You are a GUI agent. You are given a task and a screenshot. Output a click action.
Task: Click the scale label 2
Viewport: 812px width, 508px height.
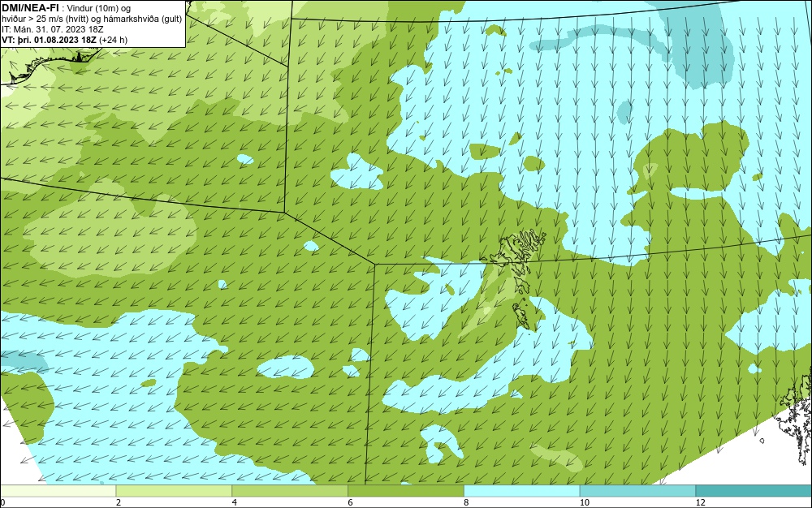pos(119,502)
